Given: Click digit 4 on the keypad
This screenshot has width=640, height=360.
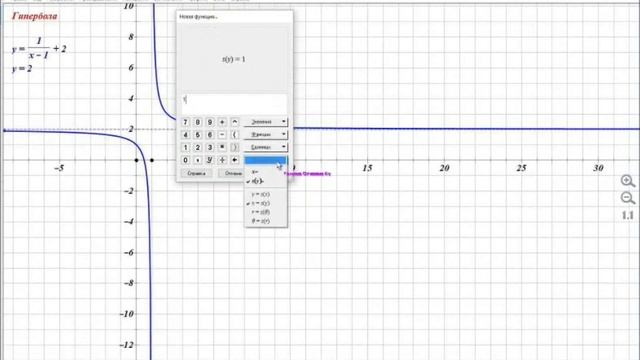Looking at the screenshot, I should click(x=185, y=135).
